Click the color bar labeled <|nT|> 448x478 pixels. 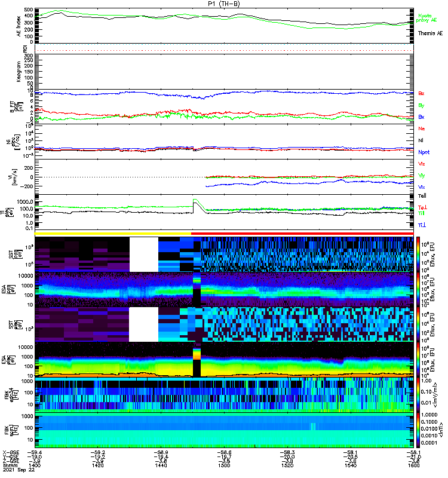418,430
